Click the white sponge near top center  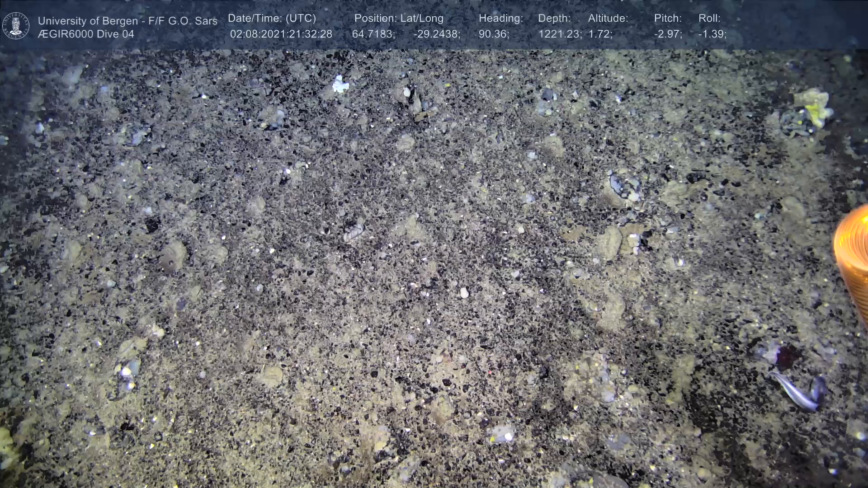(340, 84)
